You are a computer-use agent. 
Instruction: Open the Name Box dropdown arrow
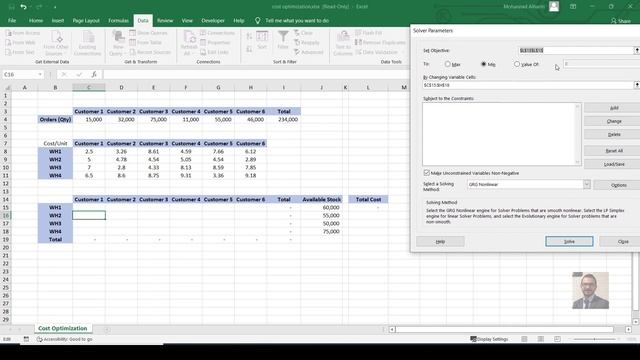[40, 74]
